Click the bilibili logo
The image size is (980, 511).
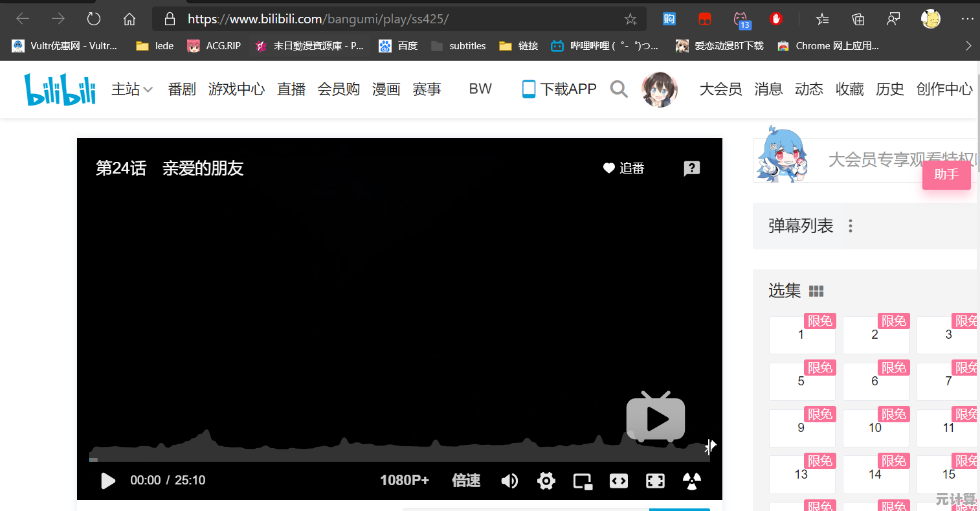pos(60,89)
